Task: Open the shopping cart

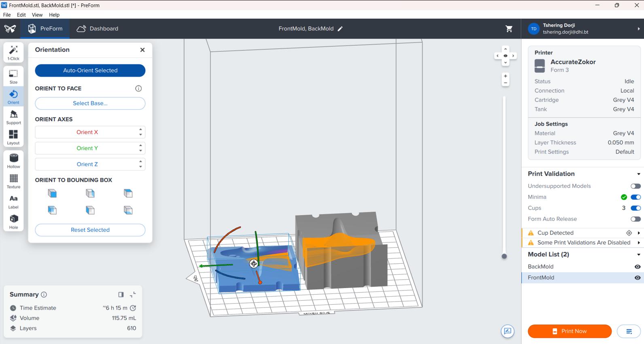Action: coord(509,29)
